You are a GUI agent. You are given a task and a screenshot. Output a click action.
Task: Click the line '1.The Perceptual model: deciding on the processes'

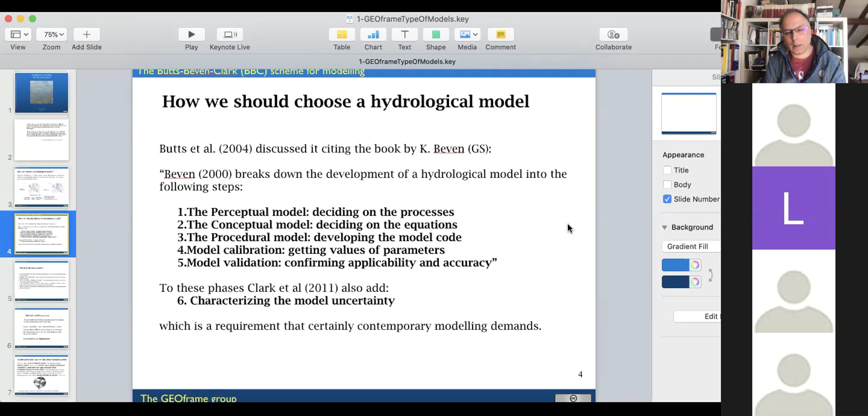pyautogui.click(x=316, y=212)
